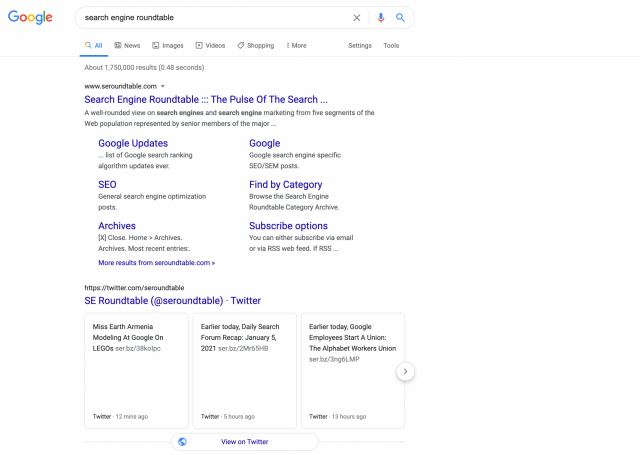Click the ser.bz/3ng6LMP tweet link
Screen dimensions: 640x455
[x=334, y=359]
